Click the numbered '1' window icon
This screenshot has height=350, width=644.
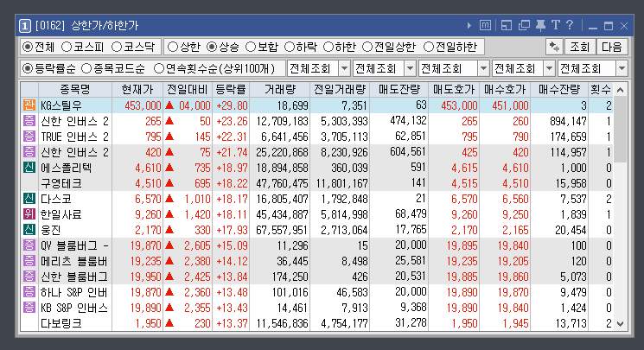pos(25,26)
